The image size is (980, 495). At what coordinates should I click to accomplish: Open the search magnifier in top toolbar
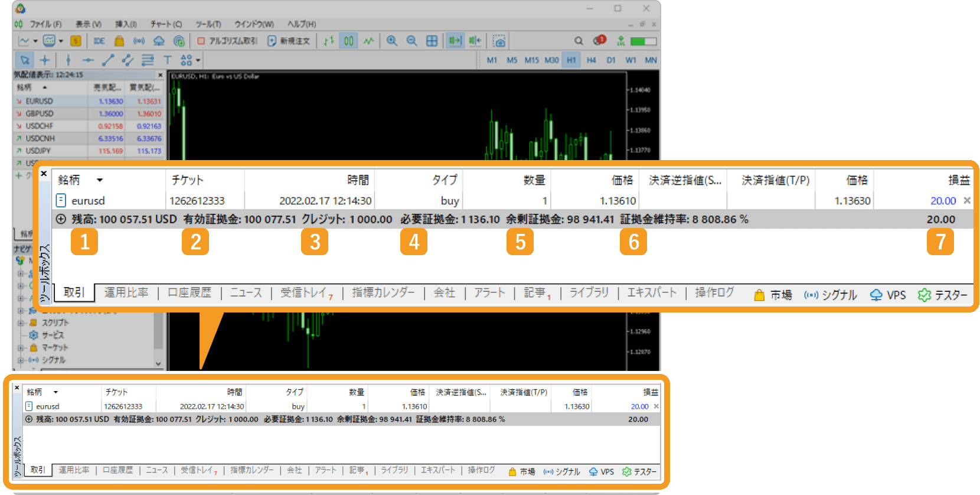click(x=579, y=41)
